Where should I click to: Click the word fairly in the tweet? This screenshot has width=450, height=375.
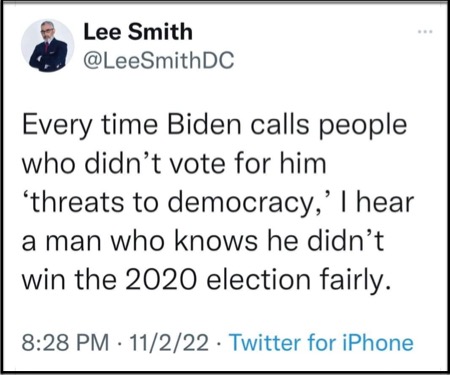point(355,280)
